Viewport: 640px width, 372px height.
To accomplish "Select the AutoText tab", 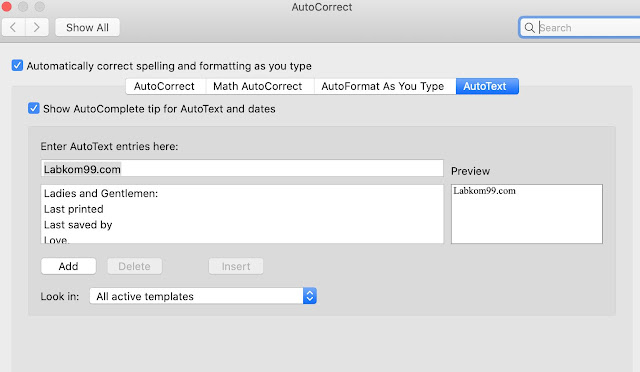I will (x=487, y=86).
